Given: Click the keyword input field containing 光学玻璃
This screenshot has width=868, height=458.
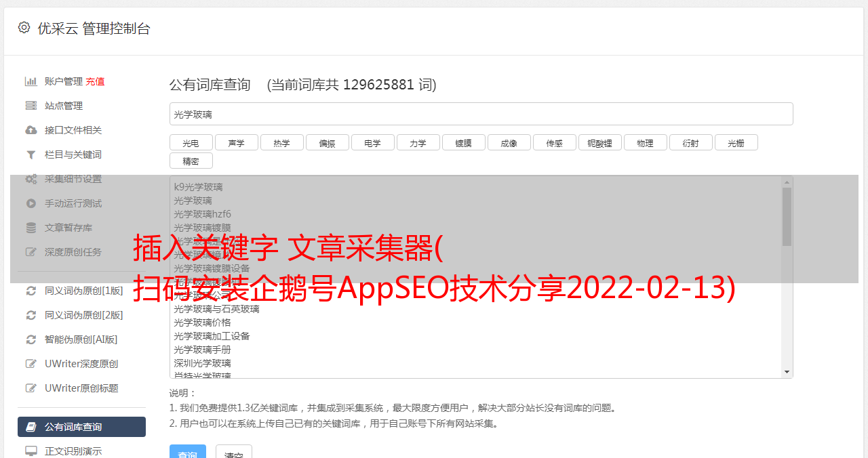Looking at the screenshot, I should [x=481, y=114].
